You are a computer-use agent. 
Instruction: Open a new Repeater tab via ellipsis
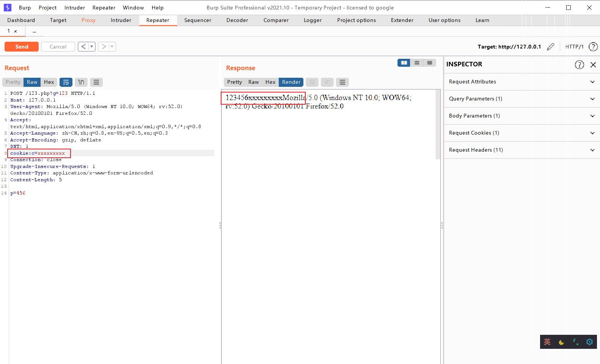click(34, 31)
